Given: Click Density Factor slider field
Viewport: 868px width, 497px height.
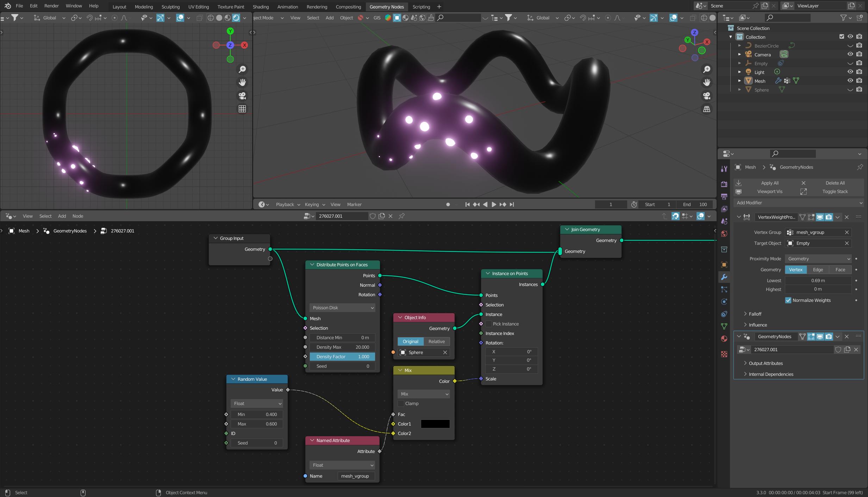Looking at the screenshot, I should [342, 356].
